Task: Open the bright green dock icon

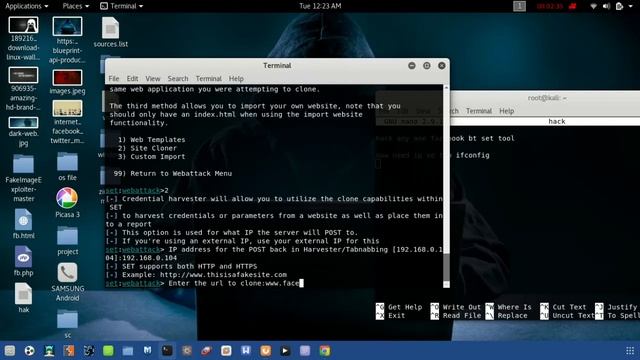Action: click(108, 351)
